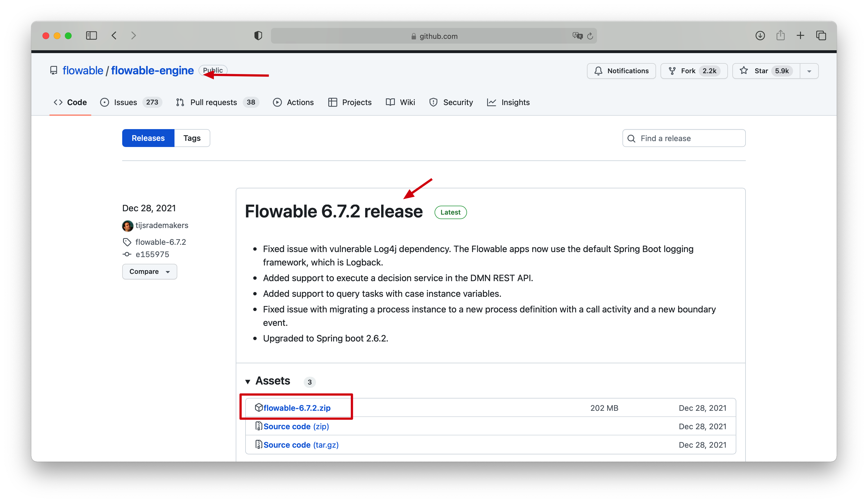Screen dimensions: 868x503
Task: Collapse the Assets section triangle
Action: [248, 381]
